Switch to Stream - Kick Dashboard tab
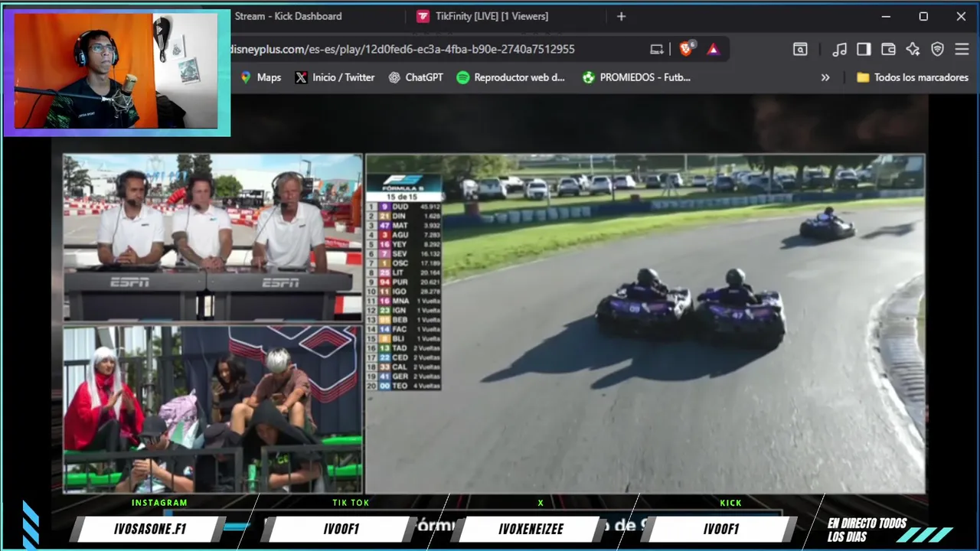The image size is (980, 551). (x=288, y=16)
